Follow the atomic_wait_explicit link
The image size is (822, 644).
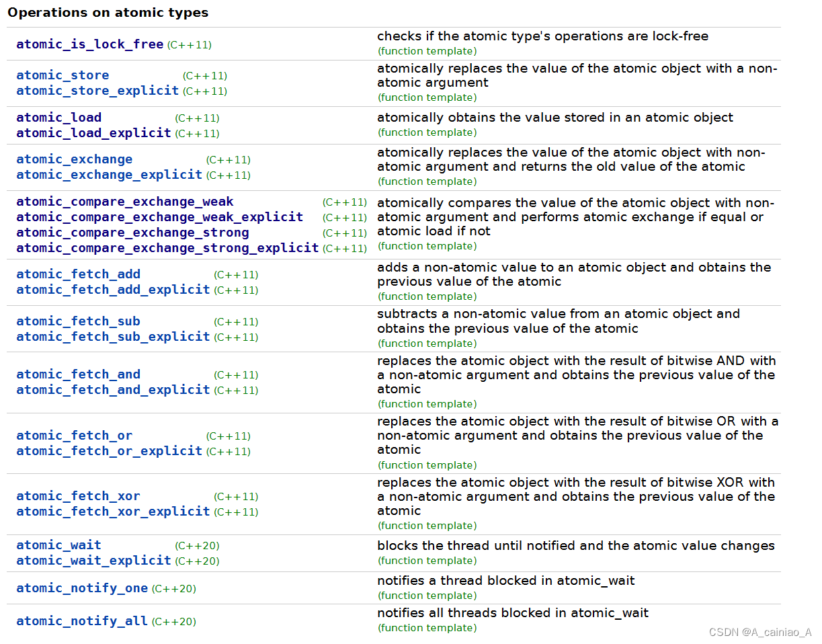tap(94, 561)
